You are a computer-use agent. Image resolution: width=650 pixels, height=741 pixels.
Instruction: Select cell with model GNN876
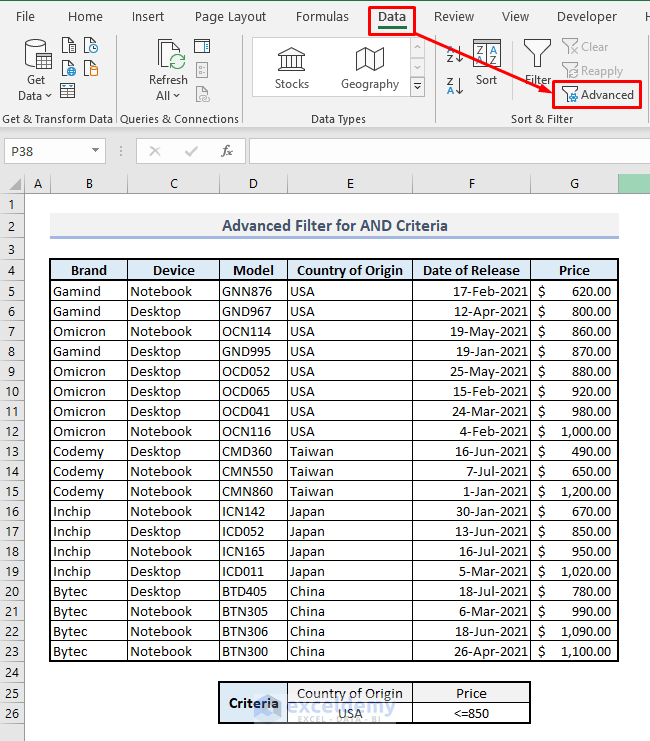253,292
